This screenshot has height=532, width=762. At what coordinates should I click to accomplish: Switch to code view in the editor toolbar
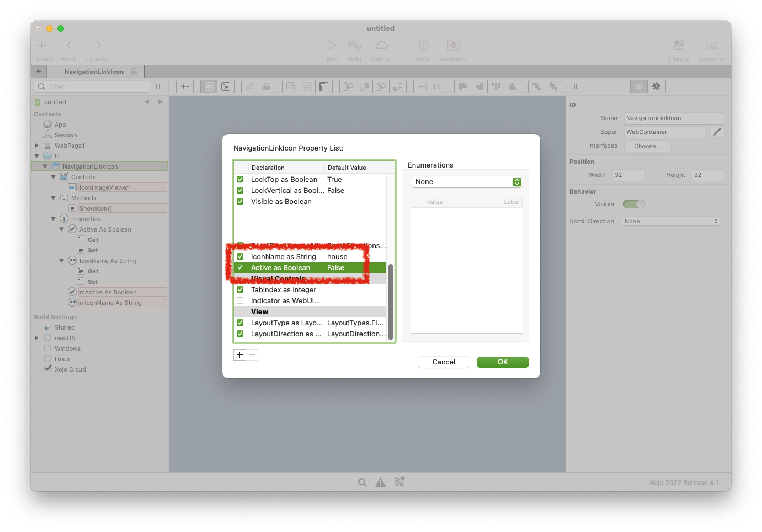[226, 87]
